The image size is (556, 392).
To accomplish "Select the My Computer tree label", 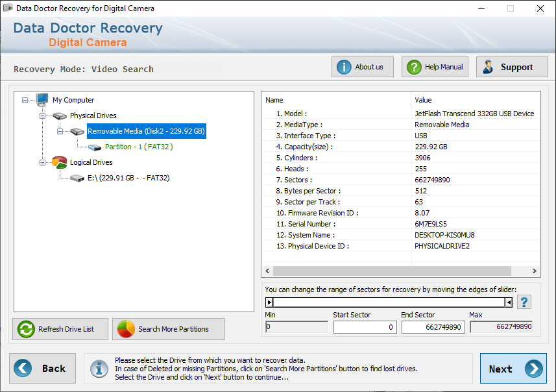I will [73, 100].
